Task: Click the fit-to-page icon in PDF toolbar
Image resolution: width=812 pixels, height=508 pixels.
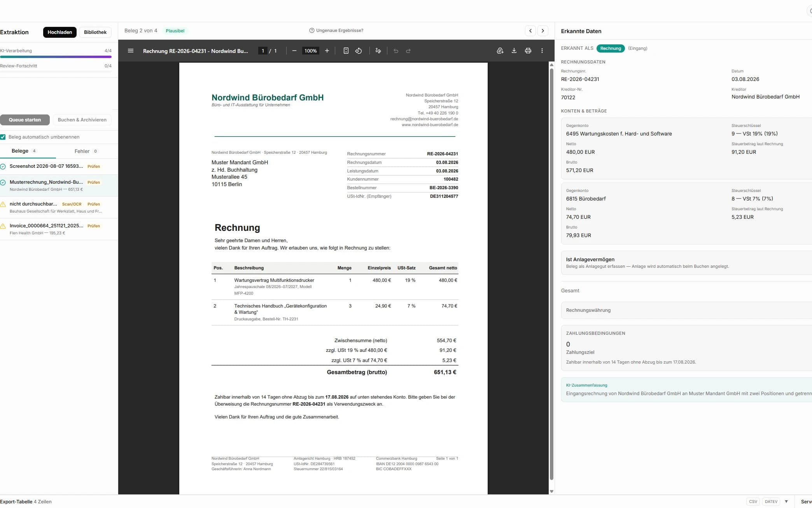Action: tap(346, 51)
